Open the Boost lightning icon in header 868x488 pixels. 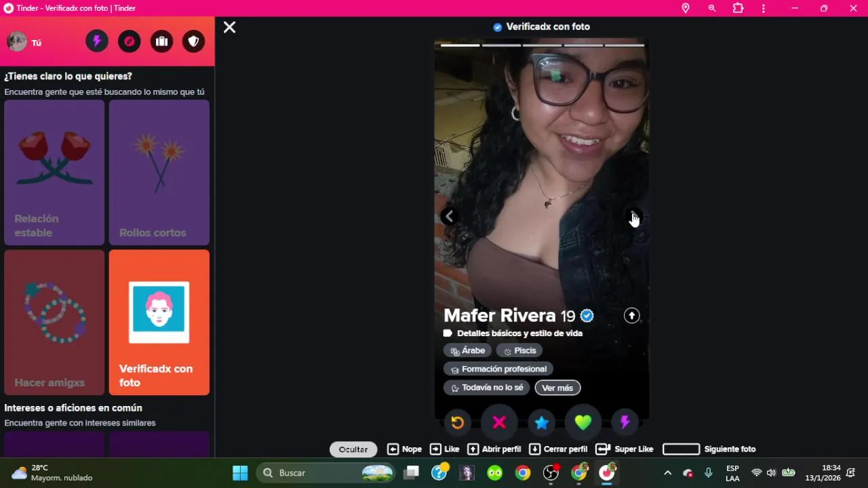click(x=97, y=41)
